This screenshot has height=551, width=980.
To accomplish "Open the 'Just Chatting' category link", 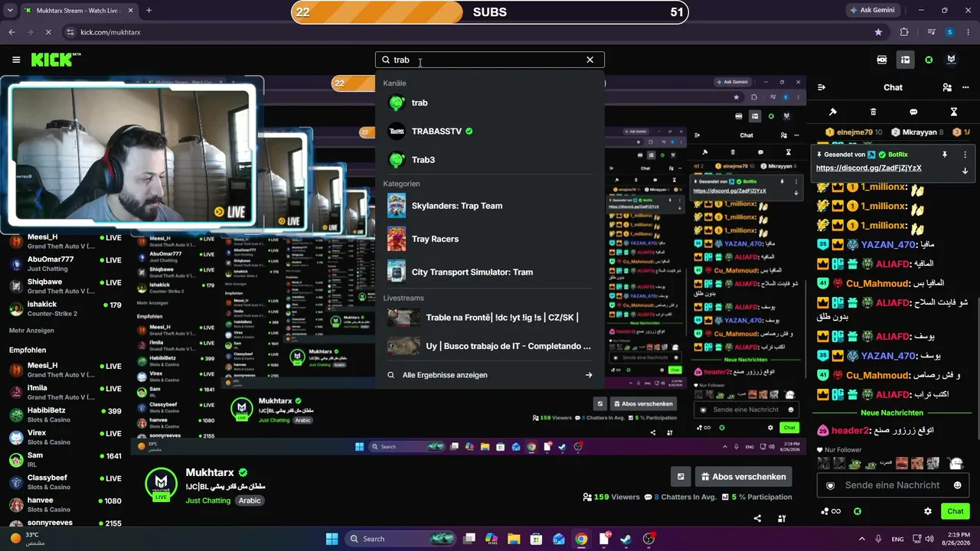I will point(207,500).
